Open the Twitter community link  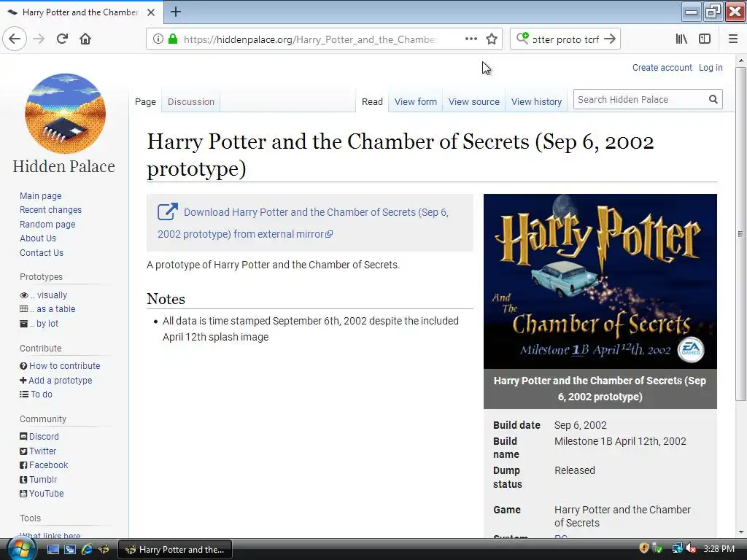click(42, 451)
